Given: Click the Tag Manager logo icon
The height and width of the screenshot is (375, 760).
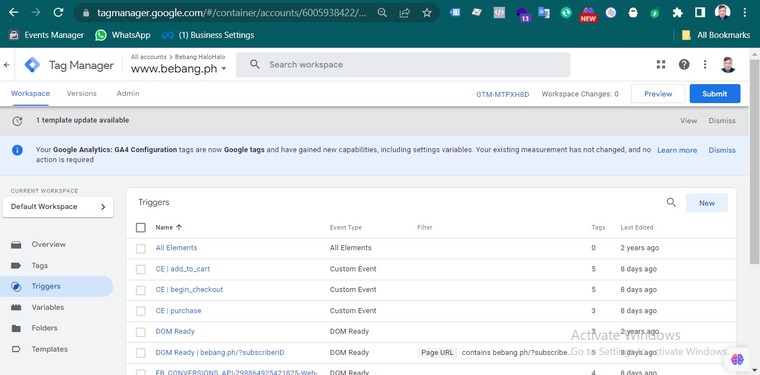Looking at the screenshot, I should pos(32,65).
